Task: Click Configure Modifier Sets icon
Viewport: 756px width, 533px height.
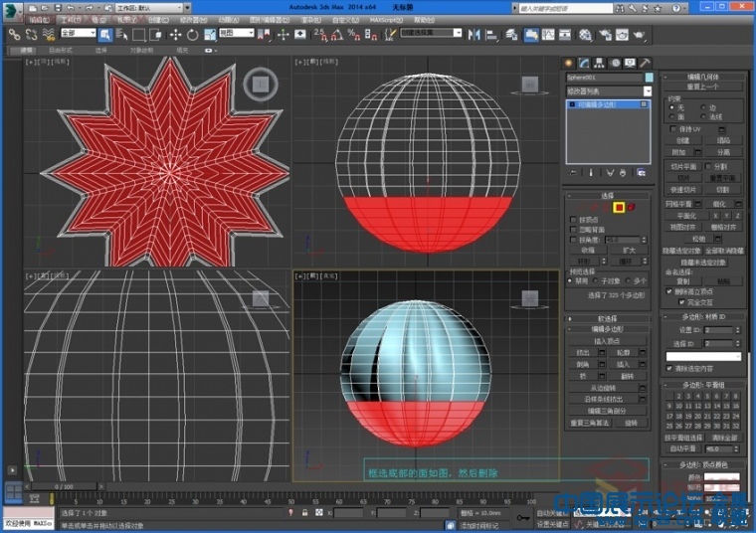Action: [641, 172]
